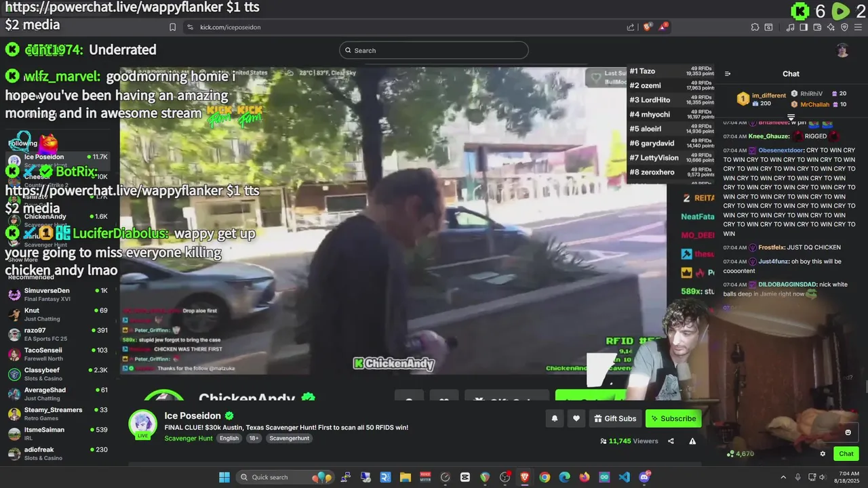Open the browser media music note icon
The height and width of the screenshot is (488, 868).
791,27
